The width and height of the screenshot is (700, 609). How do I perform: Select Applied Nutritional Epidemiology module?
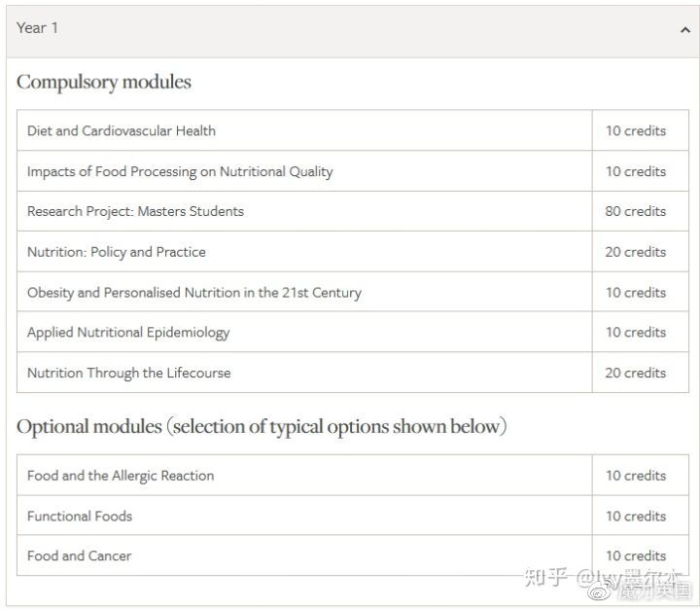[128, 333]
